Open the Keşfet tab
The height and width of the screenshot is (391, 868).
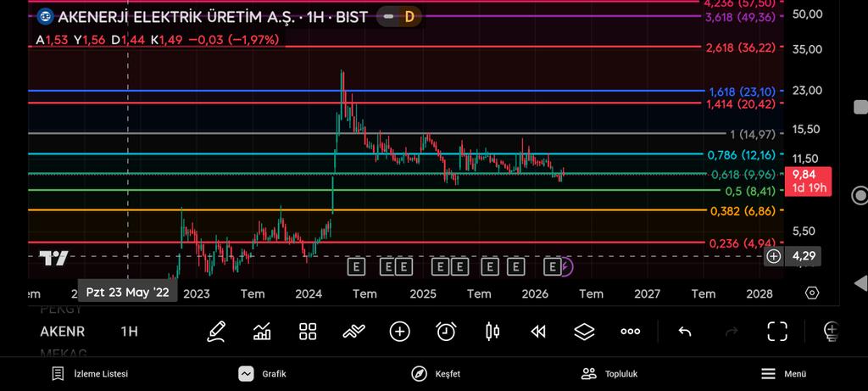click(436, 374)
